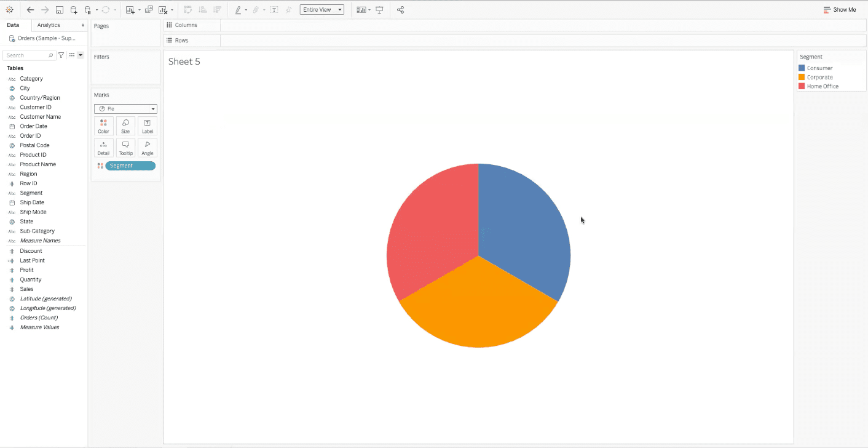Toggle the data pane filter icon
The width and height of the screenshot is (868, 448).
[61, 55]
